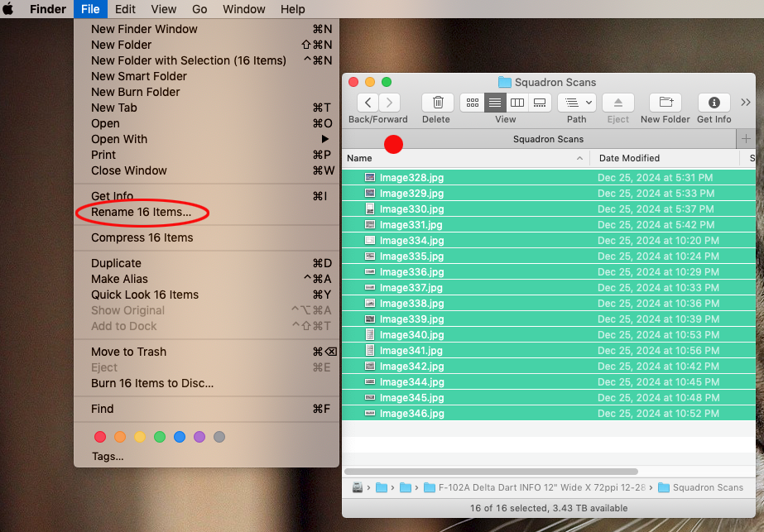Click the horizontal scrollbar in Squadron Scans window
This screenshot has width=764, height=532.
pos(491,472)
